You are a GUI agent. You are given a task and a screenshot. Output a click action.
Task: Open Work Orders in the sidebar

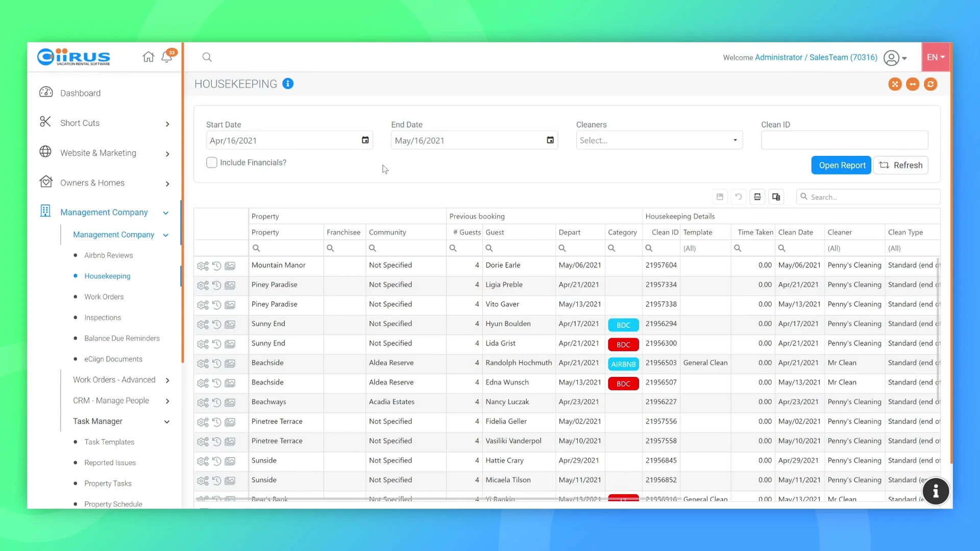point(104,297)
